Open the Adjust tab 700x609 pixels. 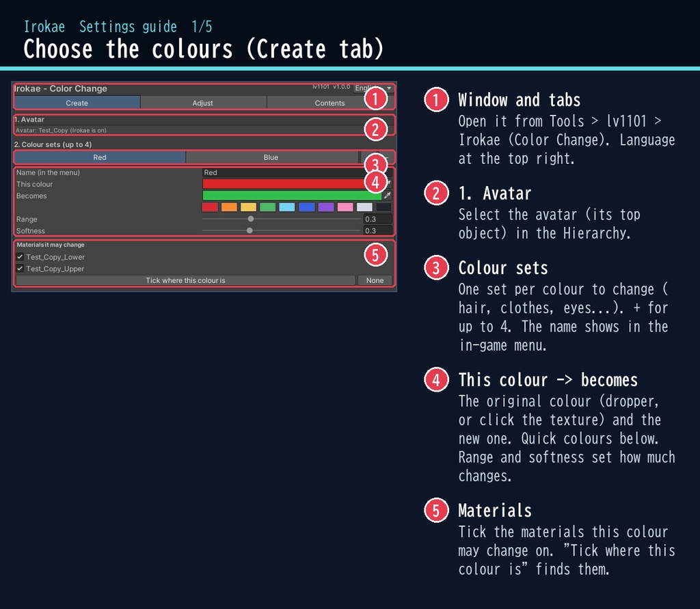click(202, 103)
